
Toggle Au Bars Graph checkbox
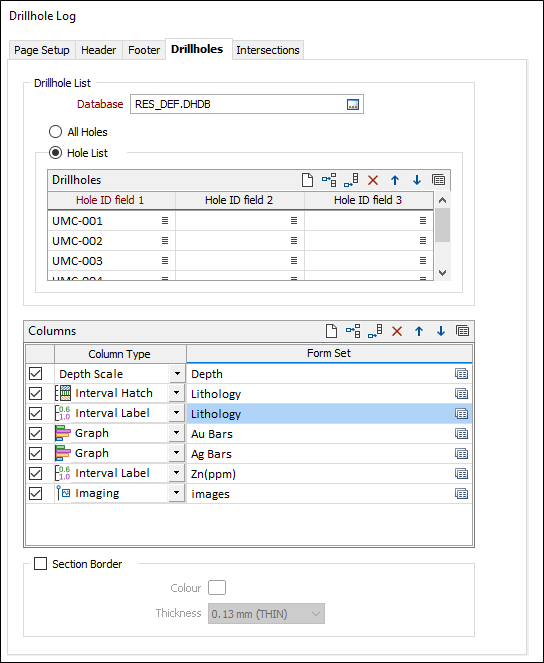pos(36,433)
